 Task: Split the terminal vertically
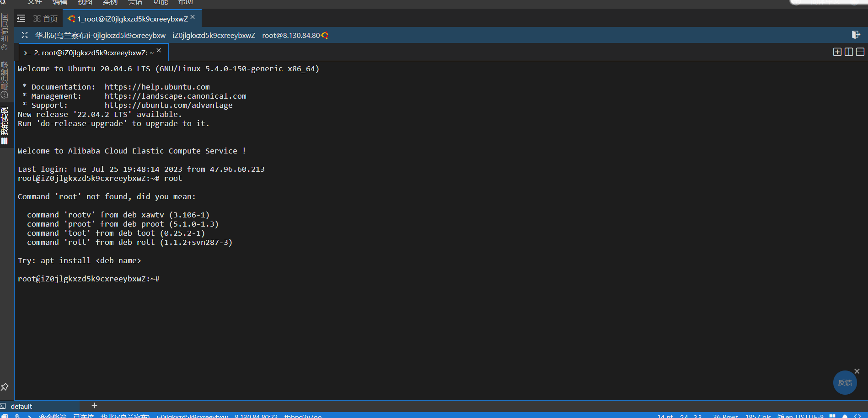pyautogui.click(x=848, y=52)
